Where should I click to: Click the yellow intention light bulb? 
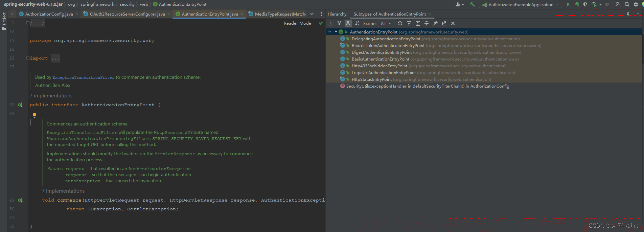[34, 115]
